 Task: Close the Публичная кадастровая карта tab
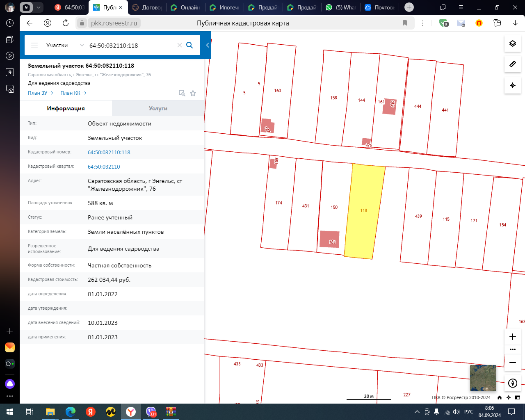[121, 7]
